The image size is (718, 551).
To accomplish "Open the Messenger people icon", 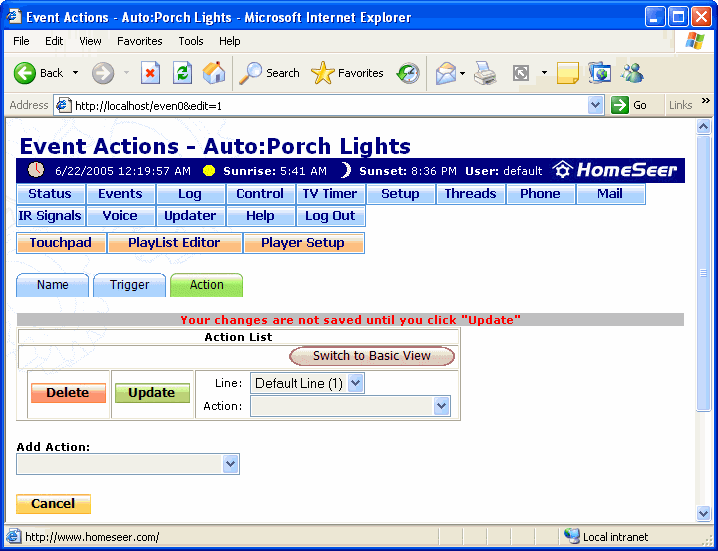I will click(x=632, y=73).
